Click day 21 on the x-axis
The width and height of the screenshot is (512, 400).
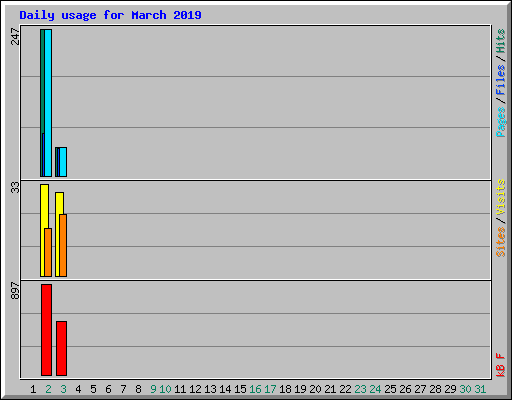(x=330, y=389)
